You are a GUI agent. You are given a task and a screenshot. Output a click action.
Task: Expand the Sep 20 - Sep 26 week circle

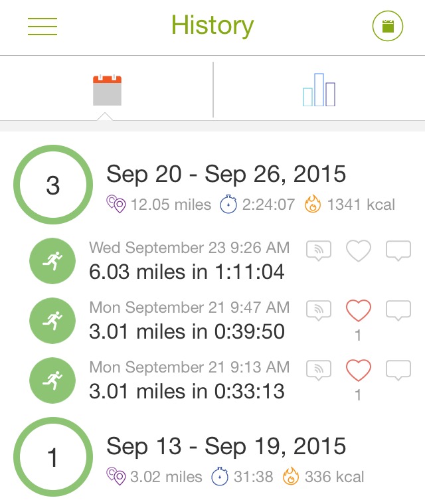tap(53, 185)
